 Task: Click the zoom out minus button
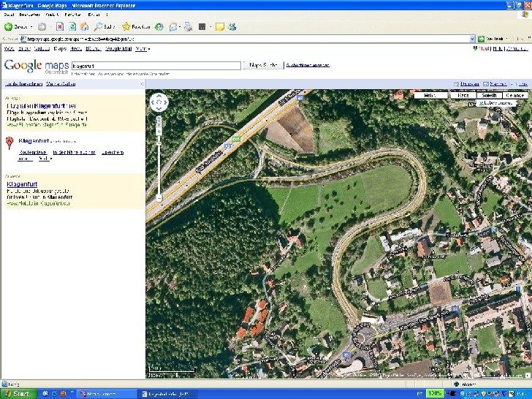click(159, 197)
